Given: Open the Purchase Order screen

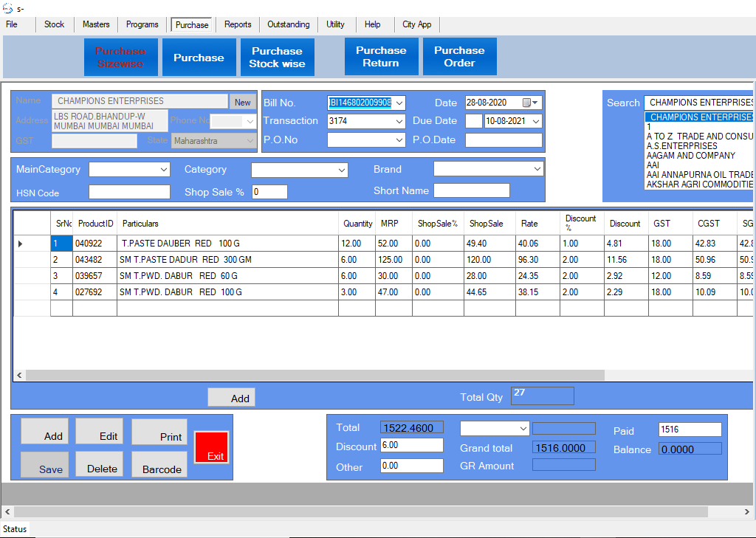Looking at the screenshot, I should [x=459, y=57].
